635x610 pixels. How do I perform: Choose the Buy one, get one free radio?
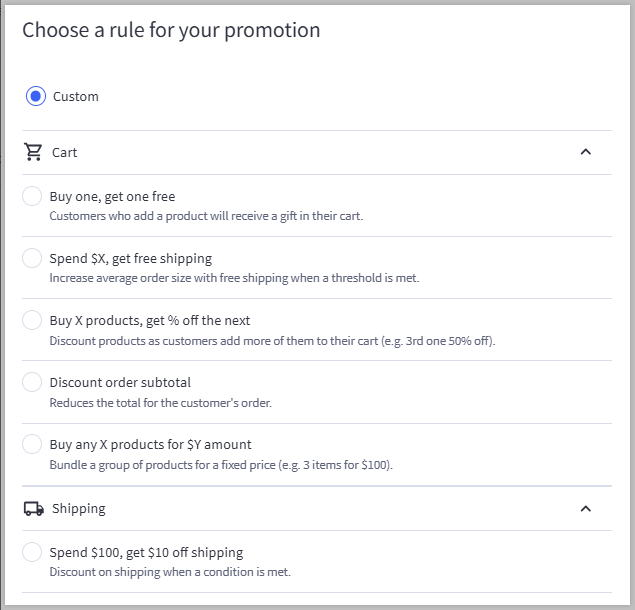[x=32, y=196]
